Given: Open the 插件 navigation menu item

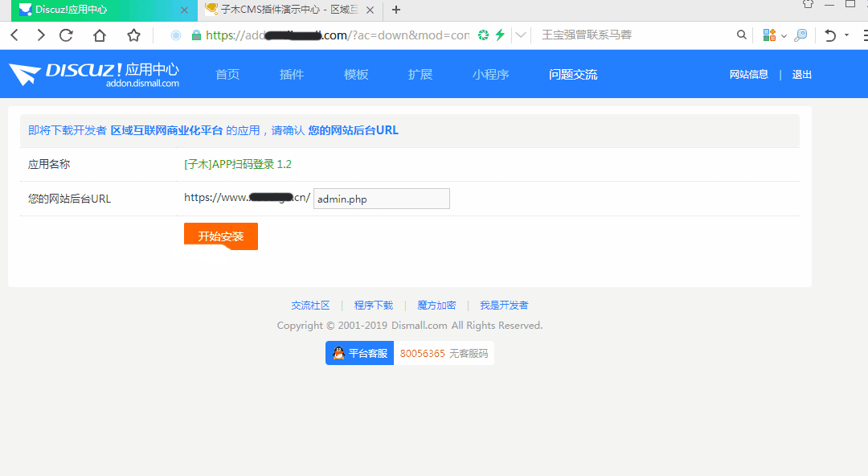Looking at the screenshot, I should coord(292,75).
